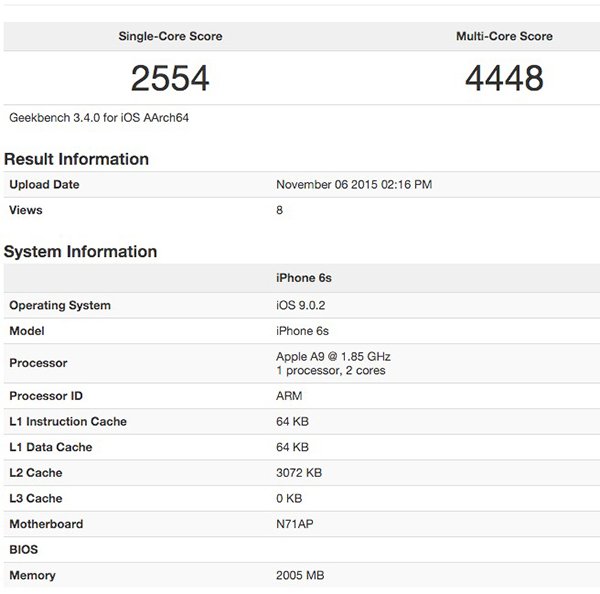This screenshot has height=594, width=600.
Task: Click the Views label
Action: [26, 210]
